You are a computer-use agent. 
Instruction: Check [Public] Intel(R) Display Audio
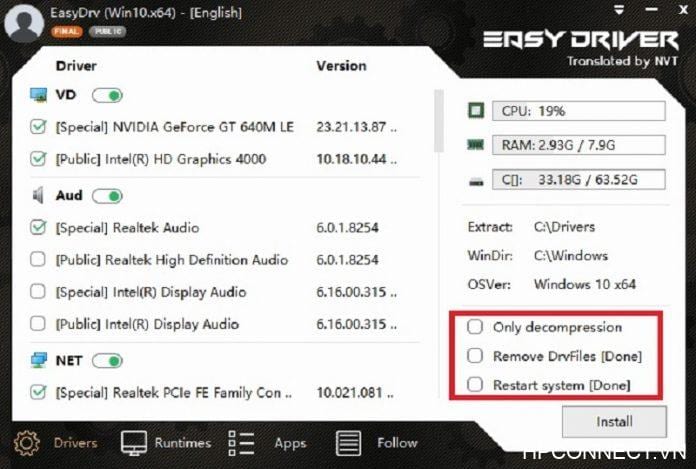pos(38,323)
